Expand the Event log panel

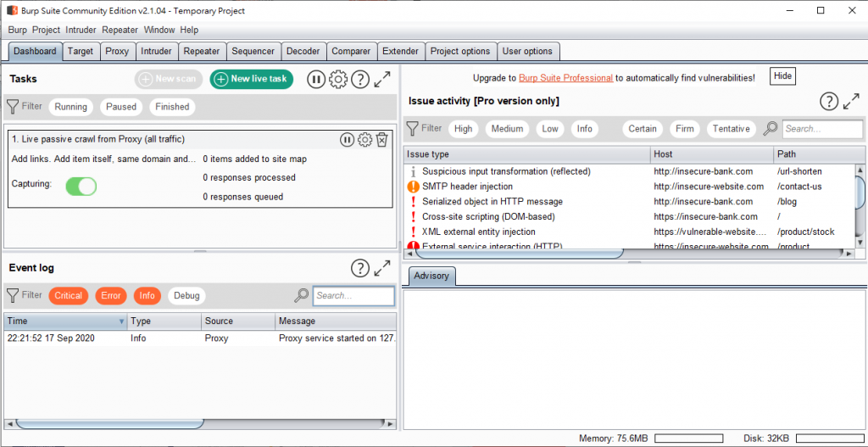[x=382, y=269]
